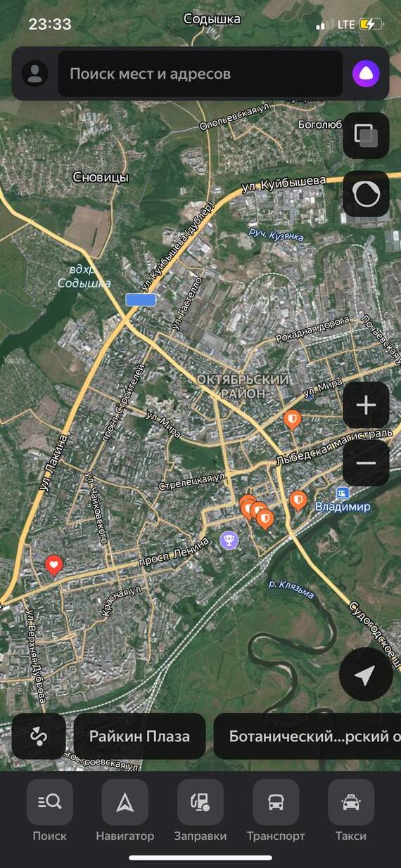Select the Ботанический suggestion chip
The height and width of the screenshot is (868, 401).
pyautogui.click(x=307, y=737)
